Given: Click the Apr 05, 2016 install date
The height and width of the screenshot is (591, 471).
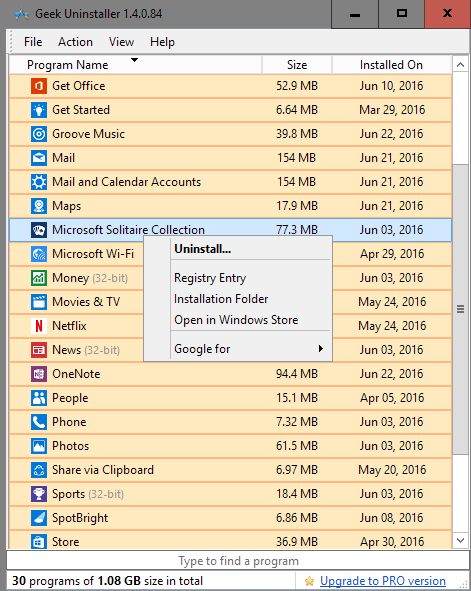Looking at the screenshot, I should tap(392, 398).
